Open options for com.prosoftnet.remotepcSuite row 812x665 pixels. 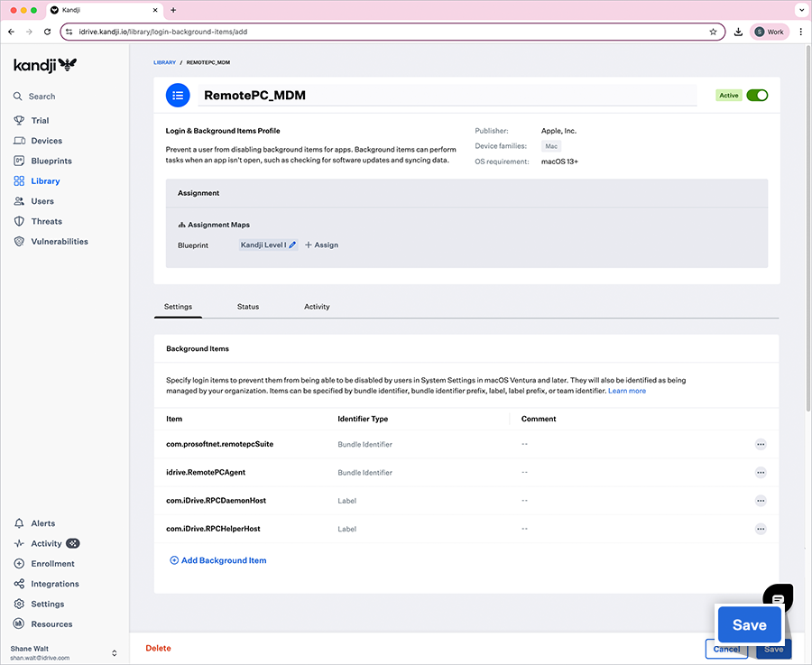(761, 444)
